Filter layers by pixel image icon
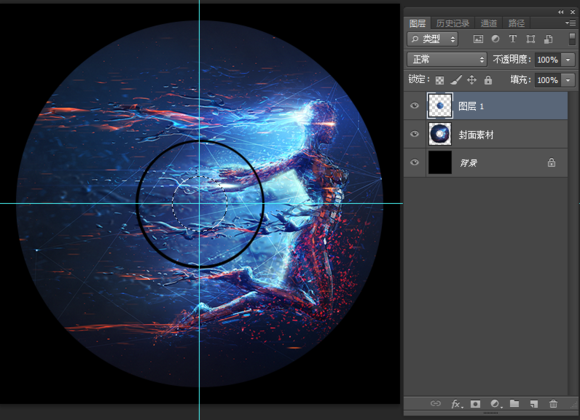 tap(478, 39)
